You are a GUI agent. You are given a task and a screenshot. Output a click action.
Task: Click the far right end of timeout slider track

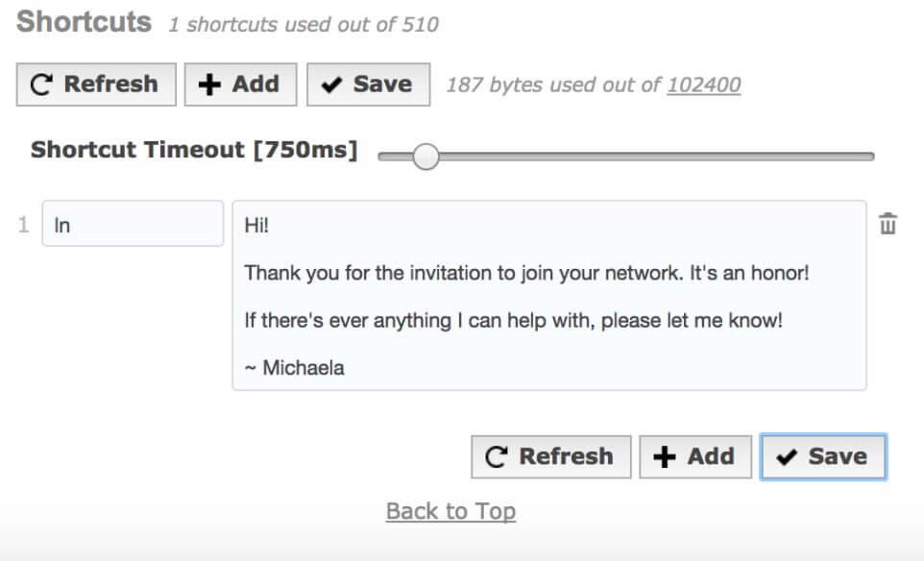(869, 156)
